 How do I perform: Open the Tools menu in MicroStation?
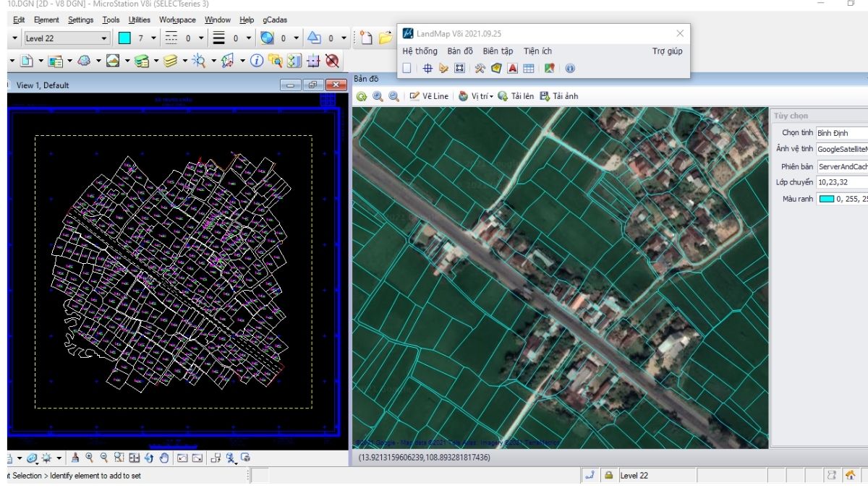click(111, 20)
